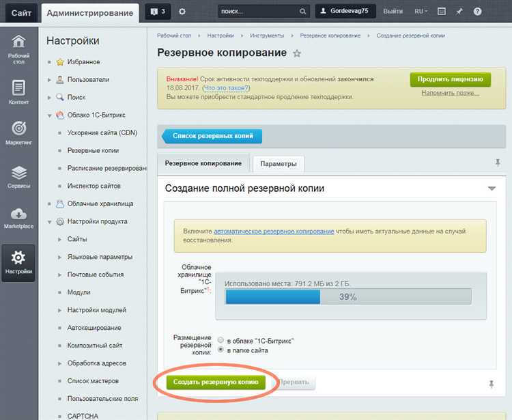Image resolution: width=512 pixels, height=420 pixels.
Task: Click the 39% storage usage progress bar
Action: tap(348, 296)
